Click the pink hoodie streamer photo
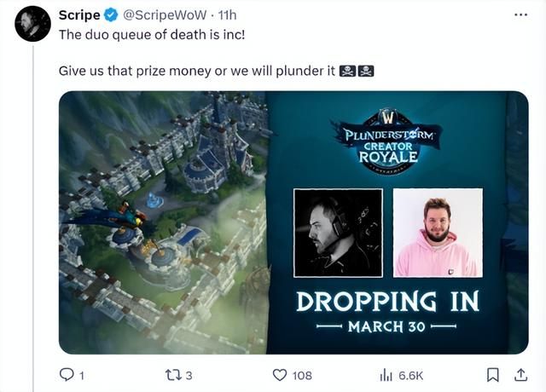Image resolution: width=546 pixels, height=392 pixels. point(438,233)
